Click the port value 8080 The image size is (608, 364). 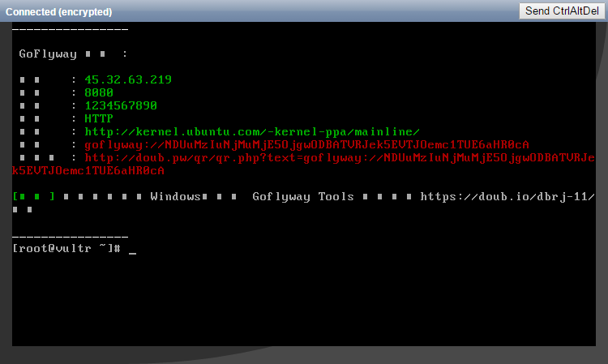[99, 92]
